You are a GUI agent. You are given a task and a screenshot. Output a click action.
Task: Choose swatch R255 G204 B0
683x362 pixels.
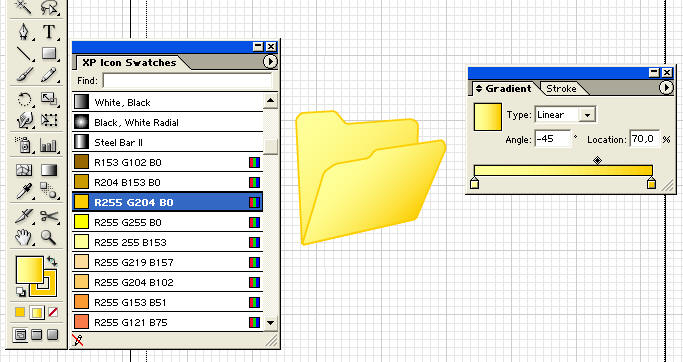point(167,202)
